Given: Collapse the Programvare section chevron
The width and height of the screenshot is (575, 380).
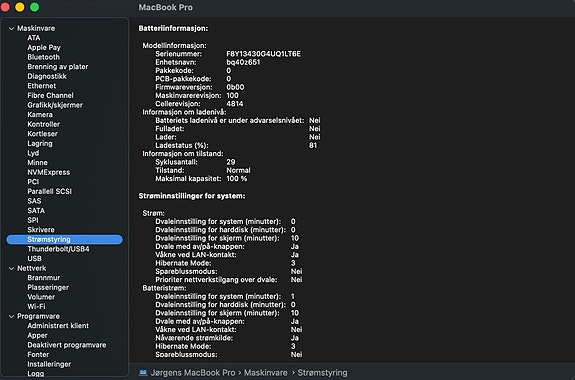Looking at the screenshot, I should pyautogui.click(x=11, y=316).
